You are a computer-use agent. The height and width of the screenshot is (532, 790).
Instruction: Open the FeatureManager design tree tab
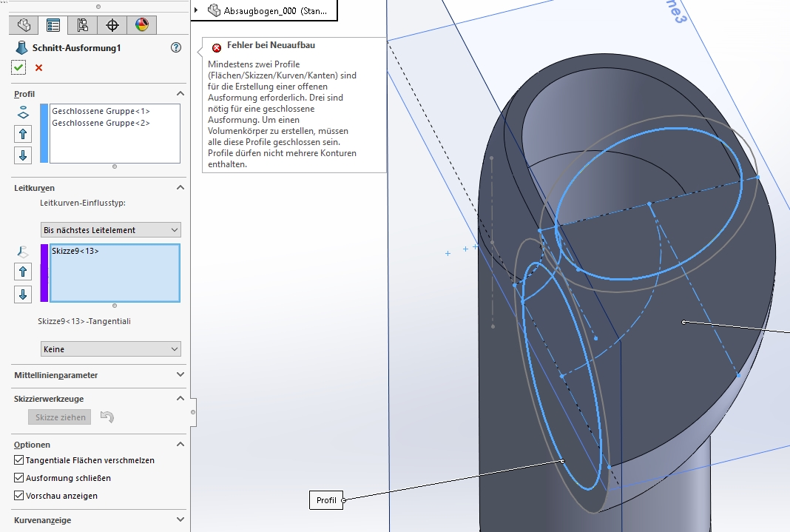pos(24,25)
